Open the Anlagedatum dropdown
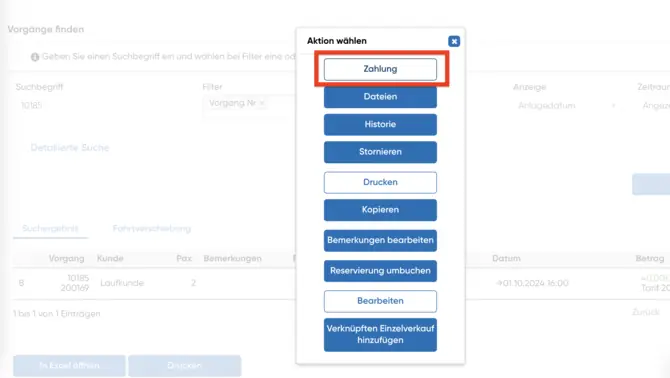 click(566, 105)
